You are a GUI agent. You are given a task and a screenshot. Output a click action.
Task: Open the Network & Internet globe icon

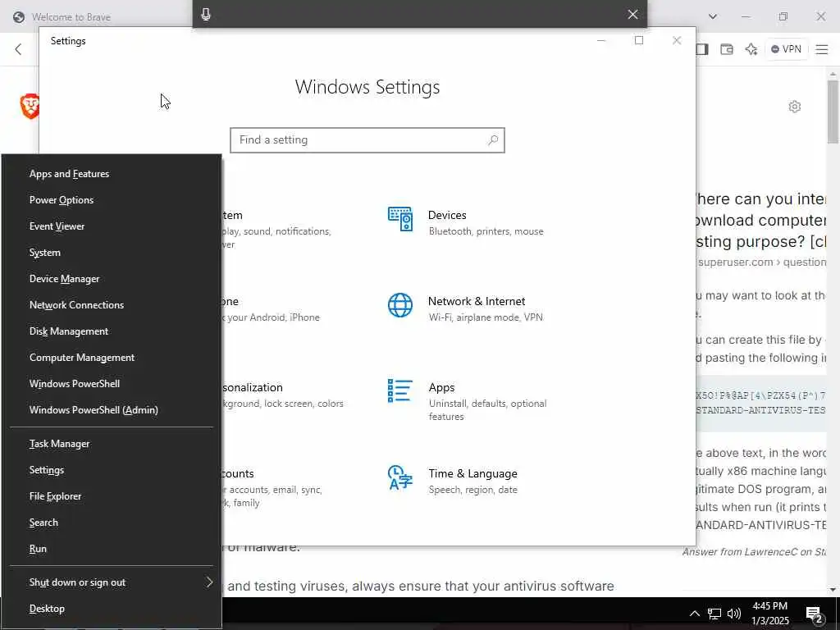400,305
